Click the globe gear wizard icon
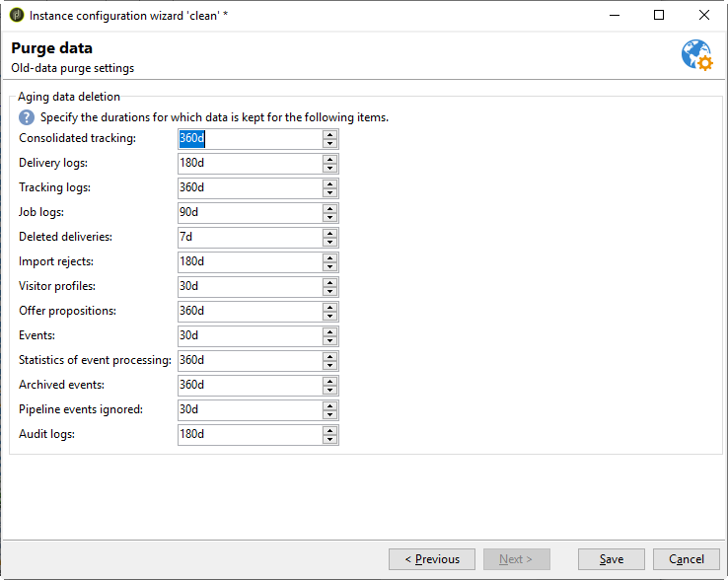 click(696, 56)
